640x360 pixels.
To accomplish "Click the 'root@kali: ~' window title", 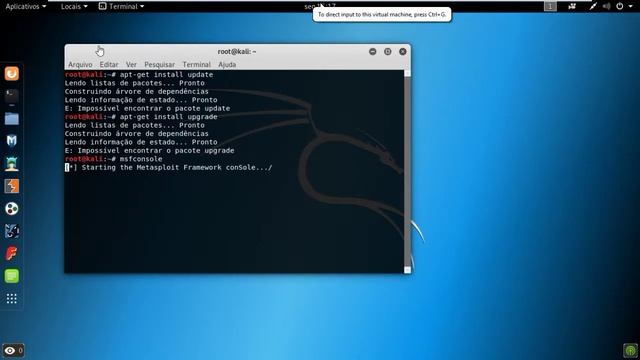I will click(x=237, y=51).
